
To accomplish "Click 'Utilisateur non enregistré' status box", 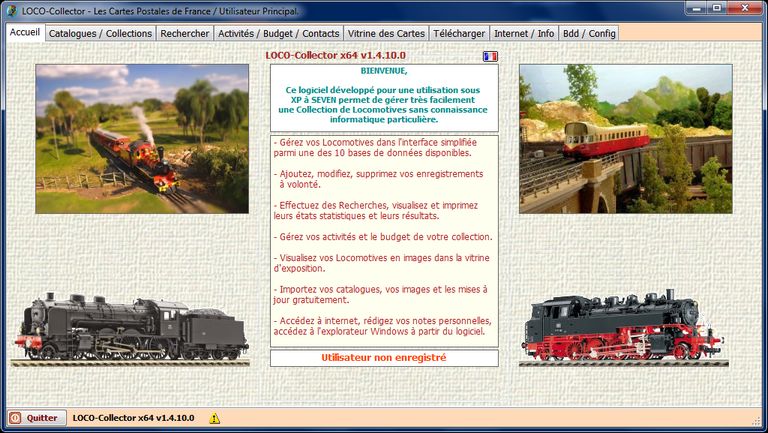I will pyautogui.click(x=384, y=358).
